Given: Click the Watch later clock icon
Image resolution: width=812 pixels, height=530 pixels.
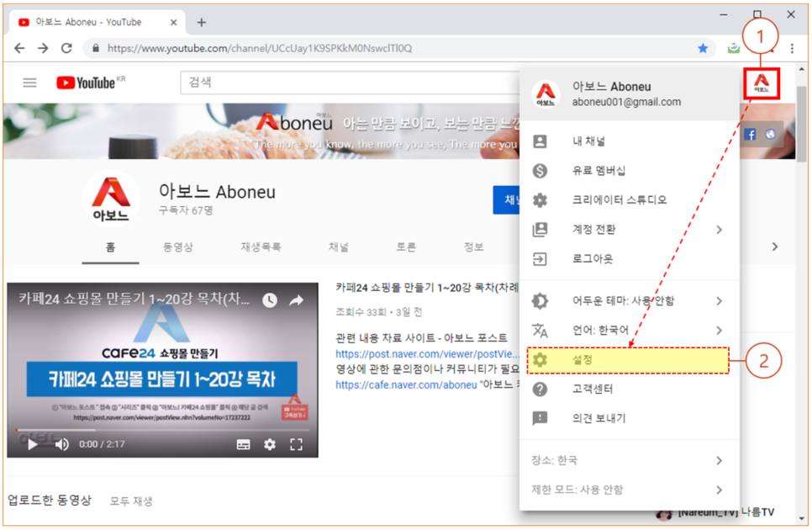Looking at the screenshot, I should (x=270, y=300).
